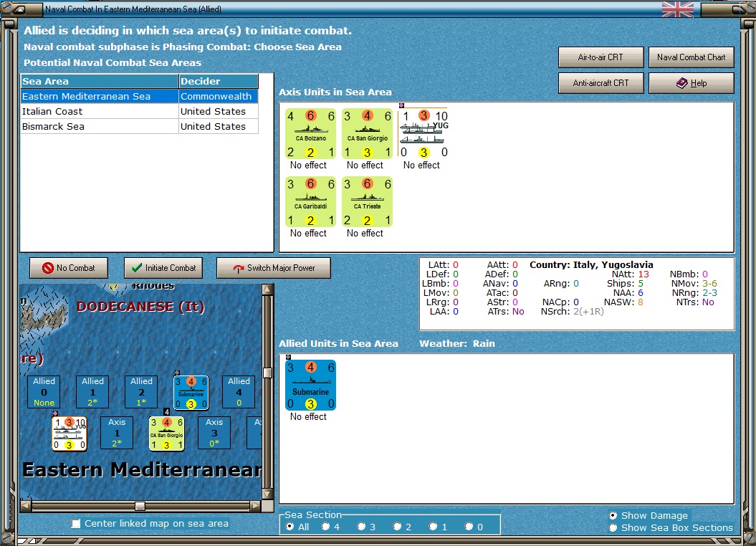Click the book icon on the Help button
756x546 pixels.
coord(681,83)
